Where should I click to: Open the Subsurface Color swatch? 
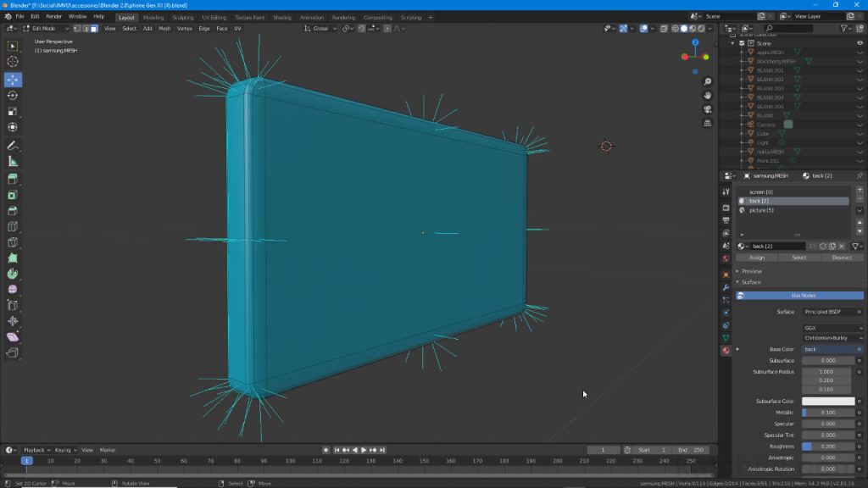(826, 400)
